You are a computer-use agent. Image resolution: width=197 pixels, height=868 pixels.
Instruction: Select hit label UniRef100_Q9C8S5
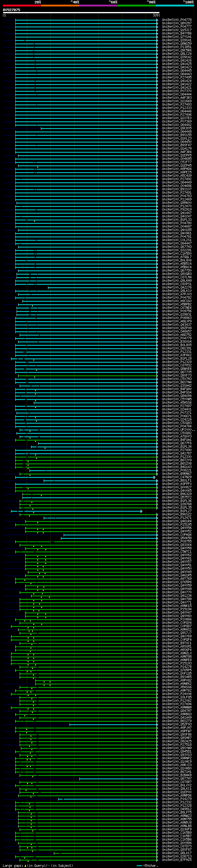coord(176,128)
